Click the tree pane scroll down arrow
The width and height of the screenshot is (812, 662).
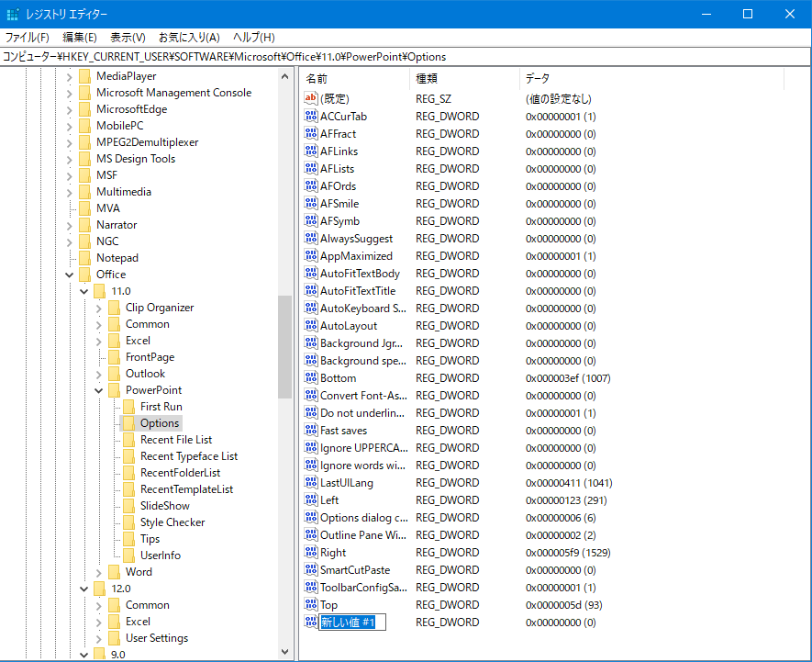[284, 652]
